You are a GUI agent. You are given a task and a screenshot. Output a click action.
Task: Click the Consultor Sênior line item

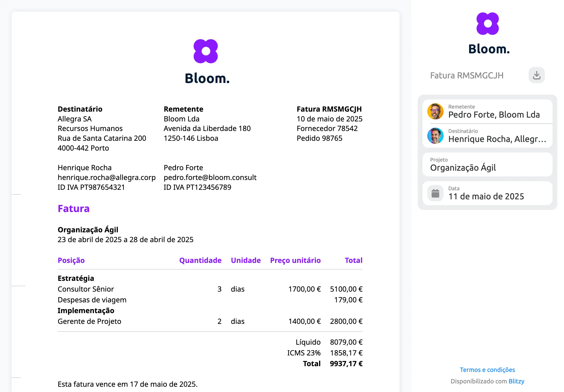pos(86,289)
